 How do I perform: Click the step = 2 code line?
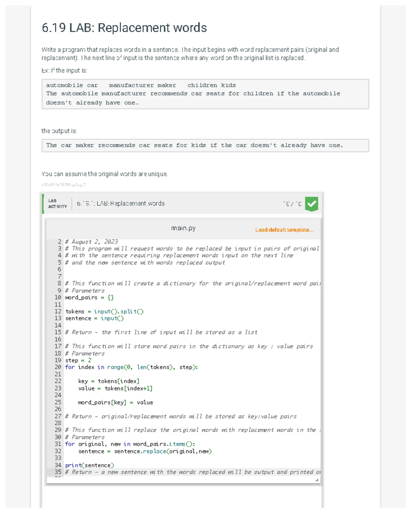click(78, 360)
